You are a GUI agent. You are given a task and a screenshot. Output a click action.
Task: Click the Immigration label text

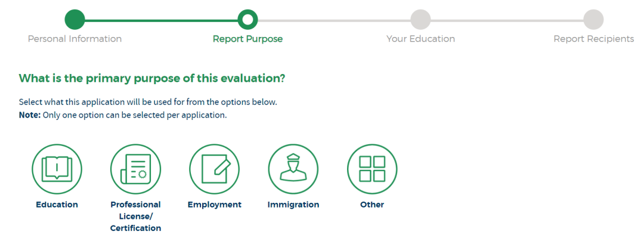click(x=293, y=205)
